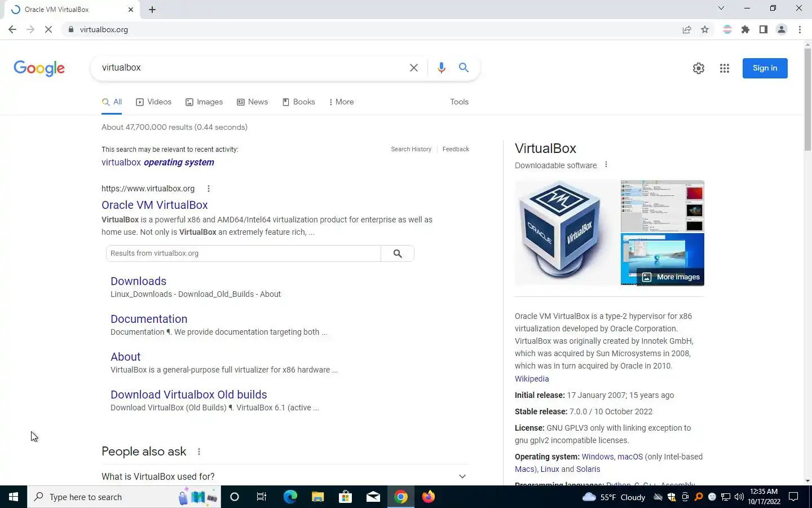Screen dimensions: 812x508
Task: Open Google settings gear
Action: pyautogui.click(x=699, y=68)
